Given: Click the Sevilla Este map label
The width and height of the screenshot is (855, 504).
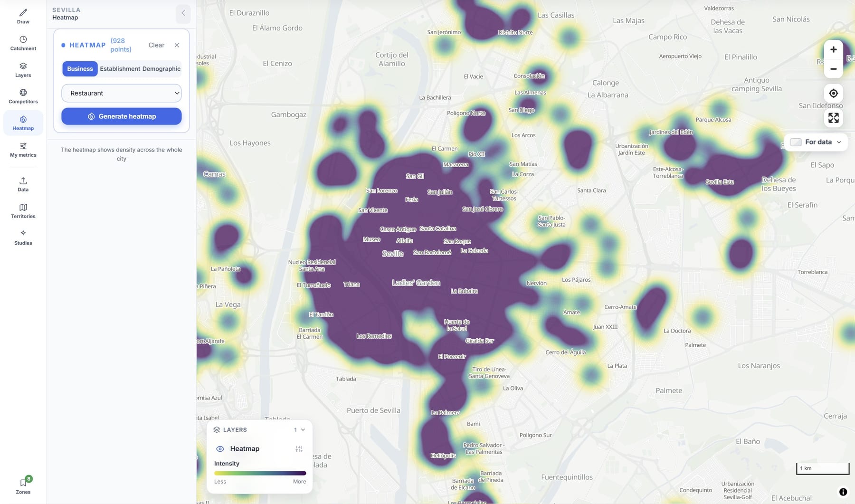Looking at the screenshot, I should [x=720, y=182].
